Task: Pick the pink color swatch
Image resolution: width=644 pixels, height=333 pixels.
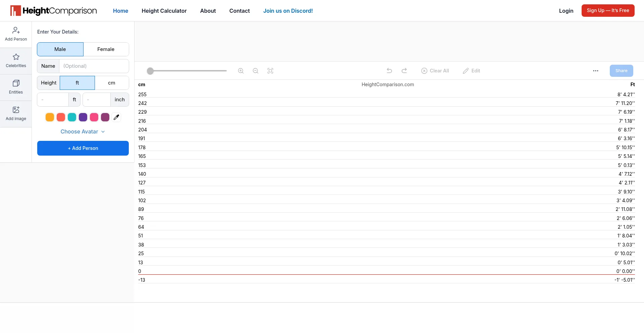Action: (x=94, y=117)
